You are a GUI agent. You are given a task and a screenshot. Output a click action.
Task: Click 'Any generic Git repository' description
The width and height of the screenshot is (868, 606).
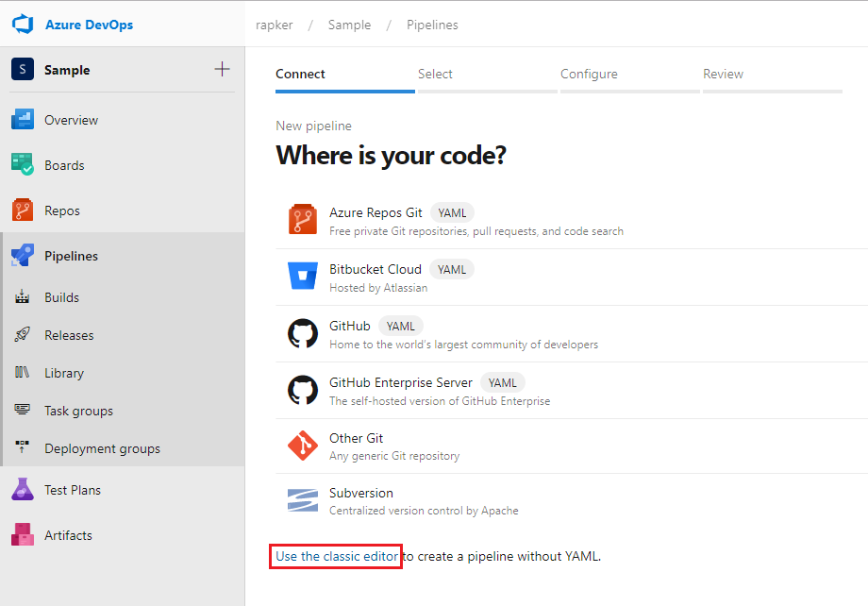[x=394, y=456]
